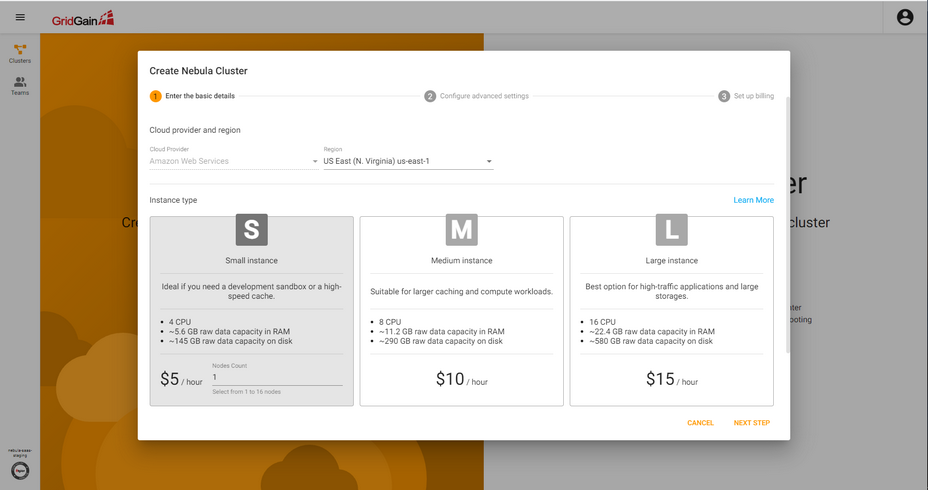Screen dimensions: 928x490
Task: Open Teams in the sidebar
Action: pyautogui.click(x=20, y=86)
